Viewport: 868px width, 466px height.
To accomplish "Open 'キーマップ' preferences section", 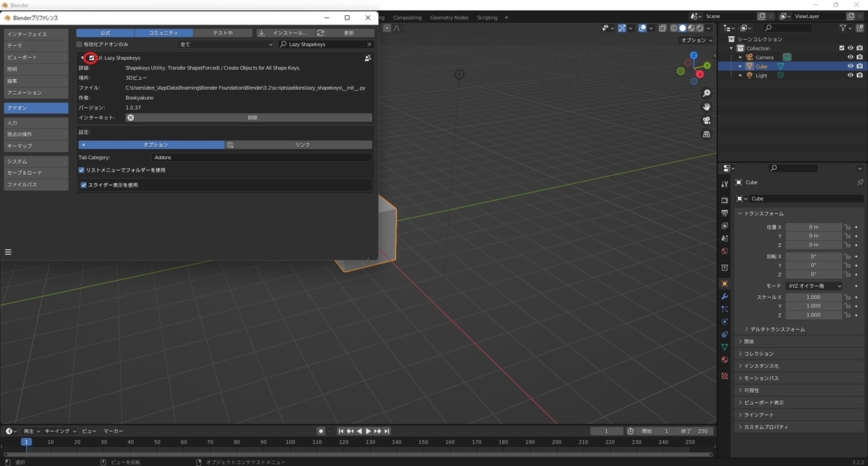I will pos(35,145).
